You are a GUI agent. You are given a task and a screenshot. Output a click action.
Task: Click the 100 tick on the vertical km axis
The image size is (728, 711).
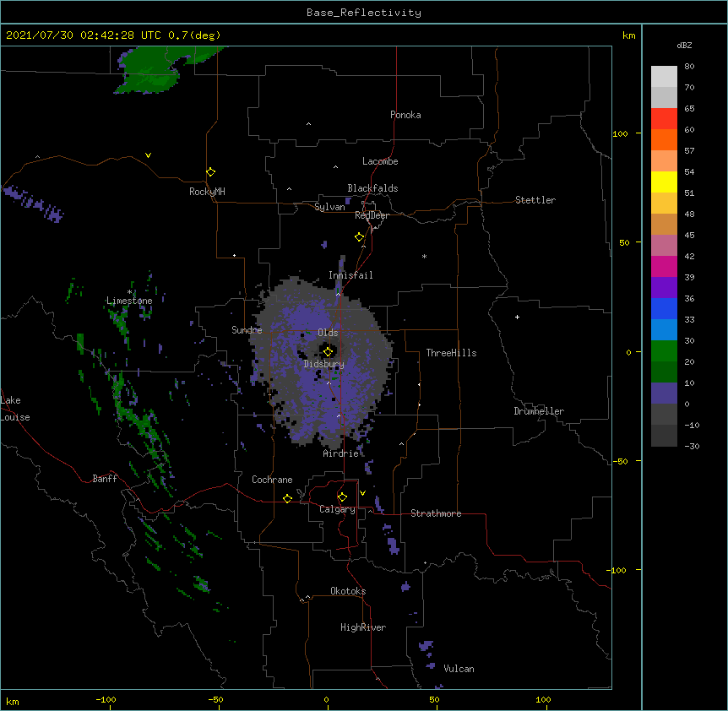click(x=620, y=133)
